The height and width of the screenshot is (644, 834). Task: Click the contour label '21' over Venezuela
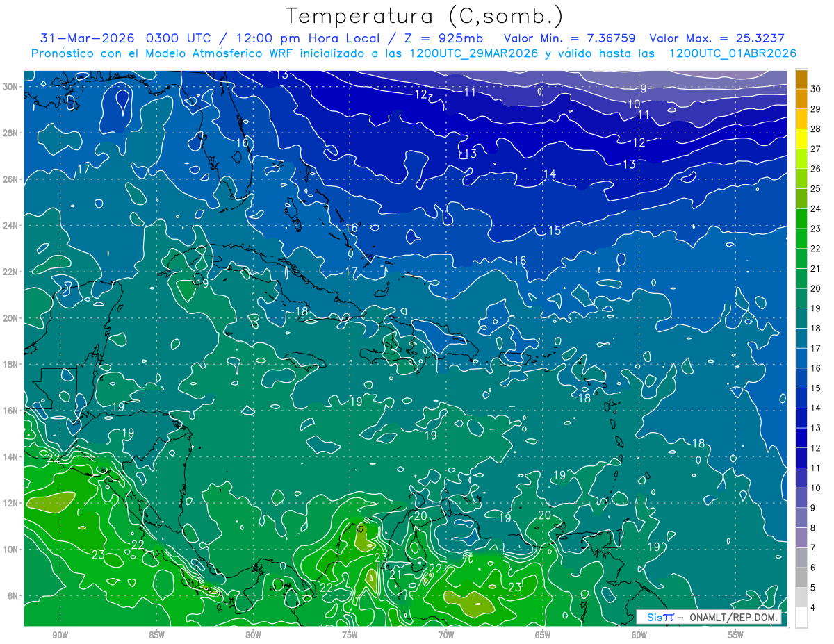pyautogui.click(x=395, y=575)
